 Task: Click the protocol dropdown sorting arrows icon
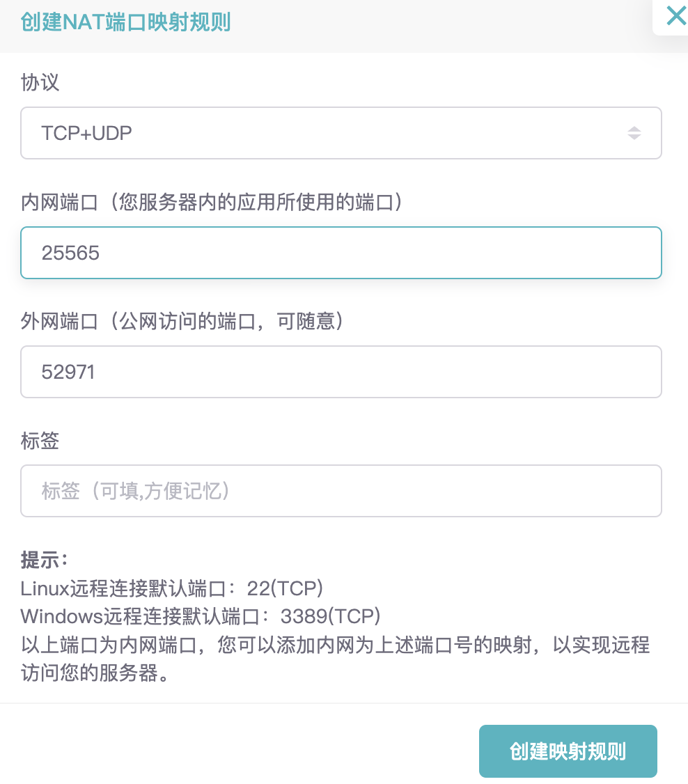(635, 133)
